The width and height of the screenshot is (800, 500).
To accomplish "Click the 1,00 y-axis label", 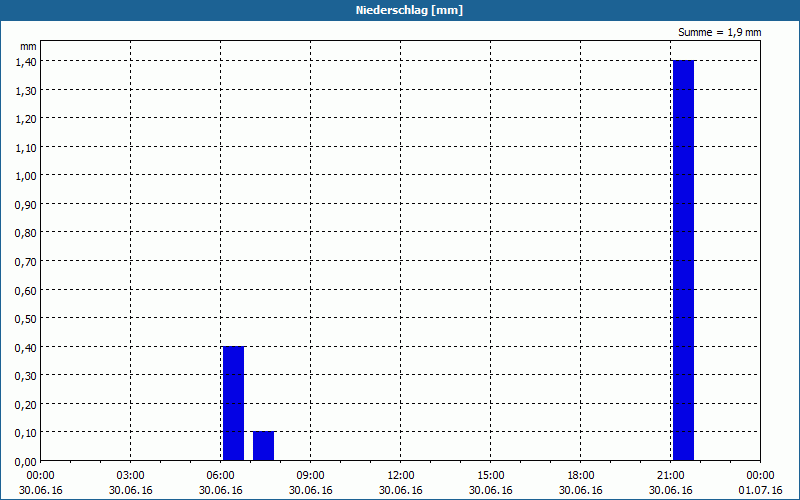I will (26, 176).
